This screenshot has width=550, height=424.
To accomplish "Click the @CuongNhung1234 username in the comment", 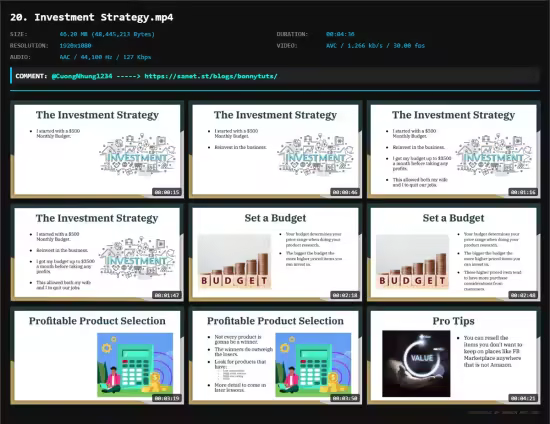I will (x=82, y=76).
